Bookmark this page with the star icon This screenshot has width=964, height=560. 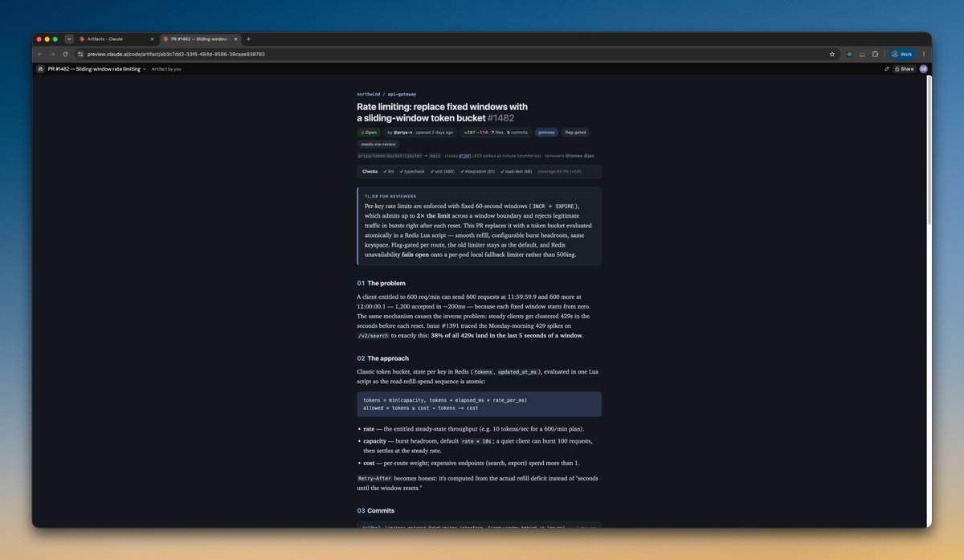[832, 54]
